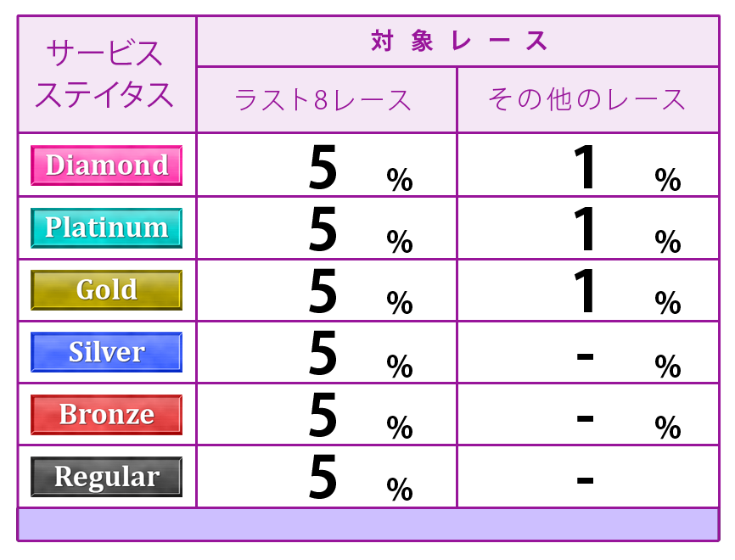Select the blue Silver status badge
The width and height of the screenshot is (735, 560).
(x=106, y=352)
